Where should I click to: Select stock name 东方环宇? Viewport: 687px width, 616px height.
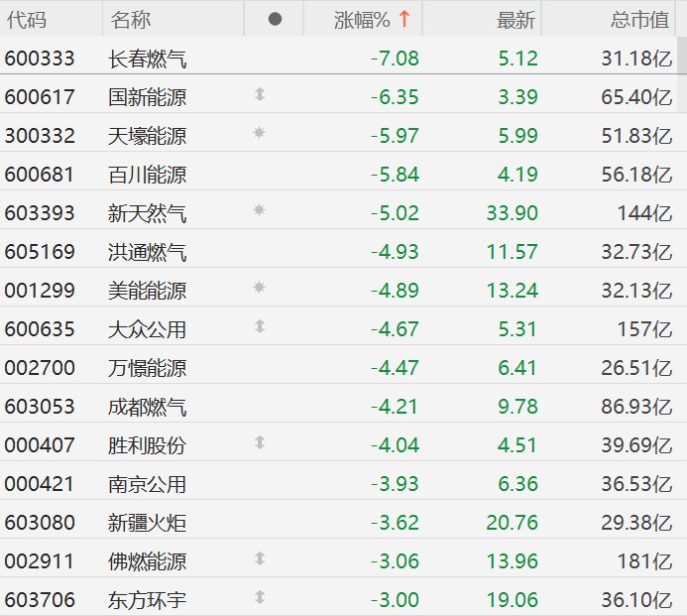tap(147, 600)
